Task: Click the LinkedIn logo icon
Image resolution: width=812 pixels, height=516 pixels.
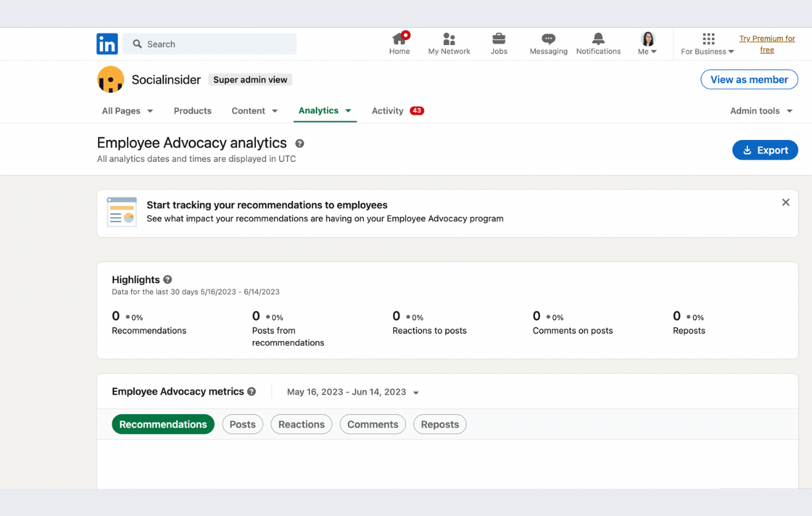Action: click(107, 44)
